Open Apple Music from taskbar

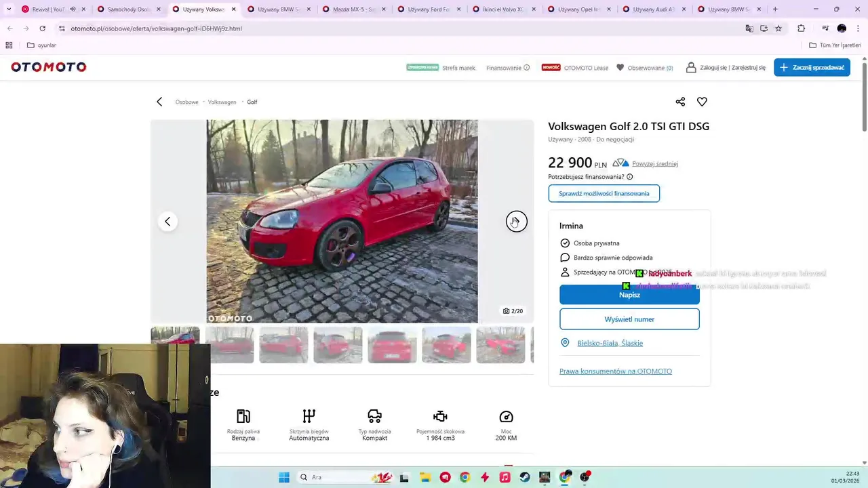point(505,477)
